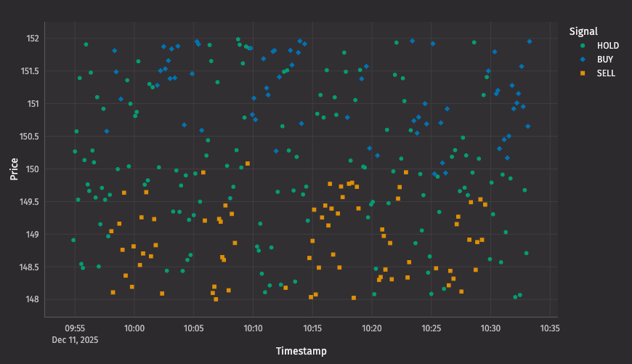Toggle SELL series using its legend label
Viewport: 632px width, 364px height.
tap(606, 73)
